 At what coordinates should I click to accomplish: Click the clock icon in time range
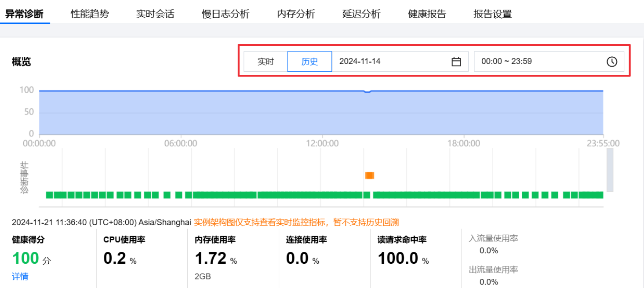(x=611, y=62)
